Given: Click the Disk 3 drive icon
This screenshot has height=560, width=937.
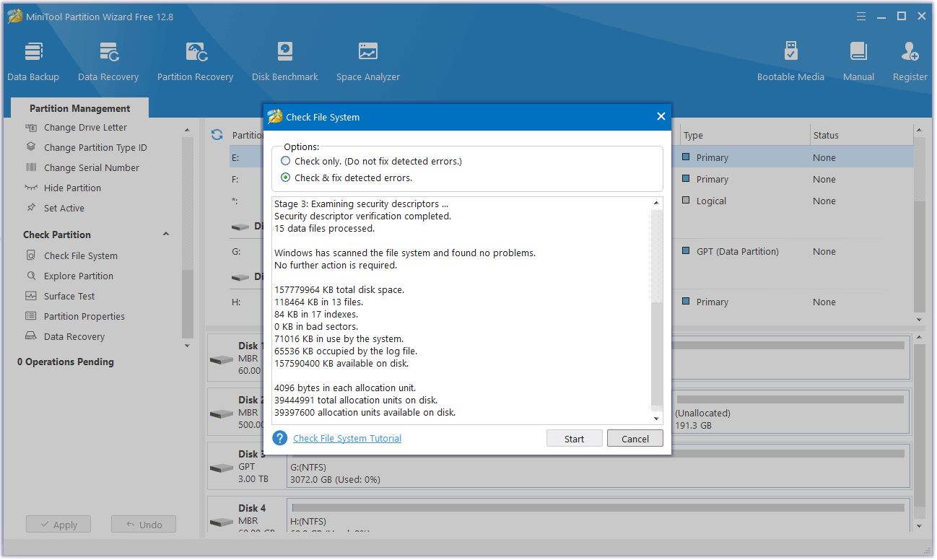Looking at the screenshot, I should tap(221, 467).
